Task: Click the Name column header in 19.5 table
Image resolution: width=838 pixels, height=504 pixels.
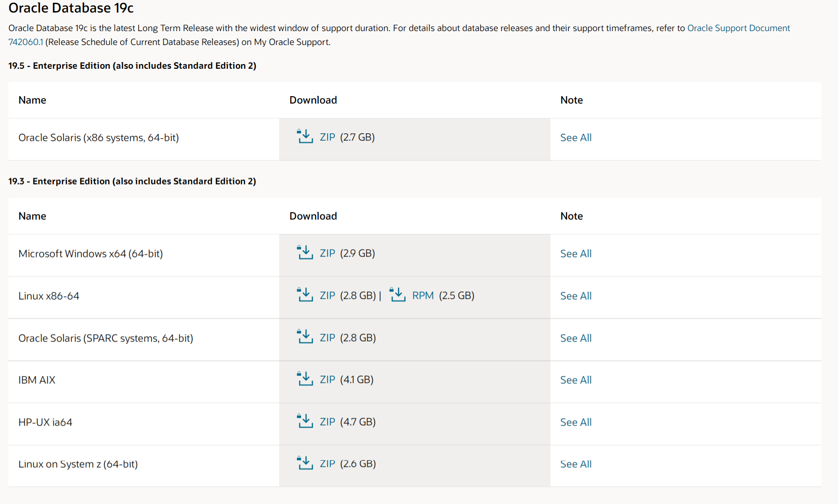Action: point(32,100)
